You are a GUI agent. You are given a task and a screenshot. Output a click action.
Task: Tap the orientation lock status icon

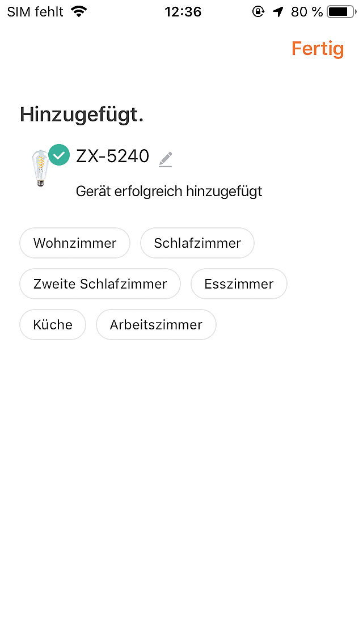(x=258, y=11)
